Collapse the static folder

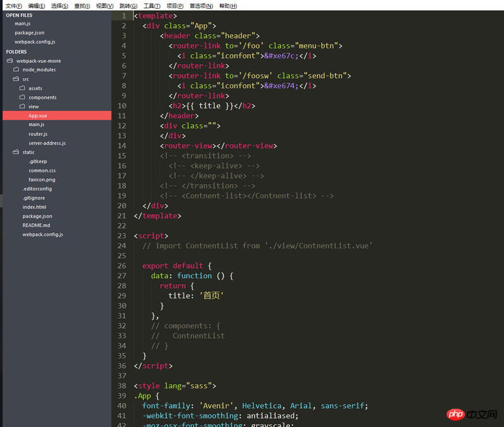pyautogui.click(x=17, y=152)
